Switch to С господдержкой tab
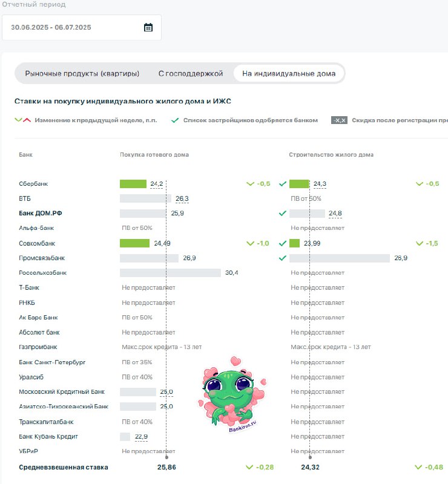Screen dimensions: 448x484 pos(191,73)
